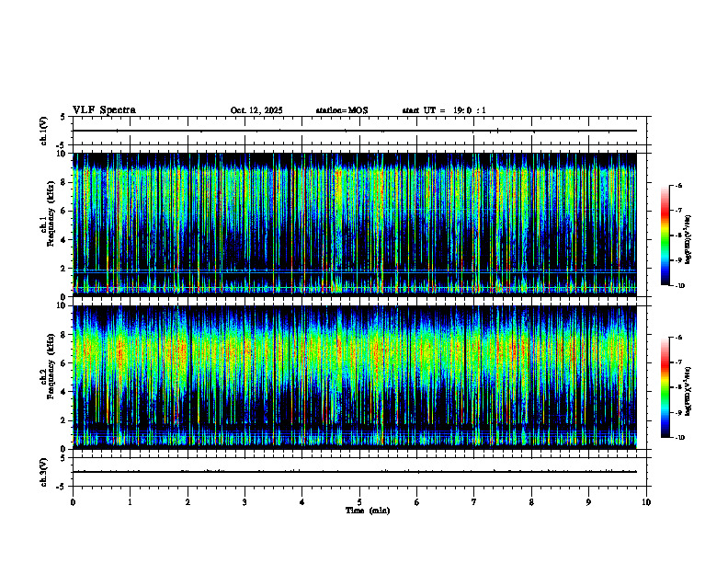The height and width of the screenshot is (563, 728).
Task: Click the "Time (min)" x-axis label
Action: click(368, 511)
